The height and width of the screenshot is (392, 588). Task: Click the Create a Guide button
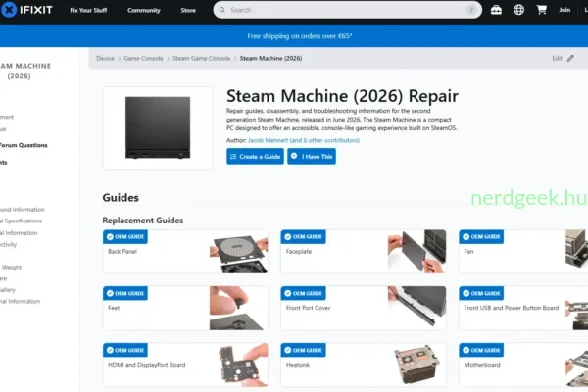pyautogui.click(x=255, y=157)
